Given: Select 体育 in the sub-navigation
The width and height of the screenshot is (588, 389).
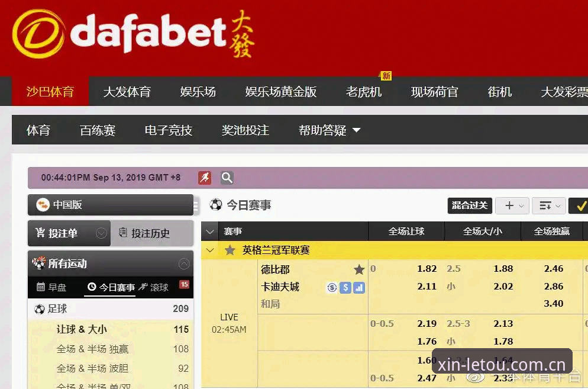Looking at the screenshot, I should [38, 130].
